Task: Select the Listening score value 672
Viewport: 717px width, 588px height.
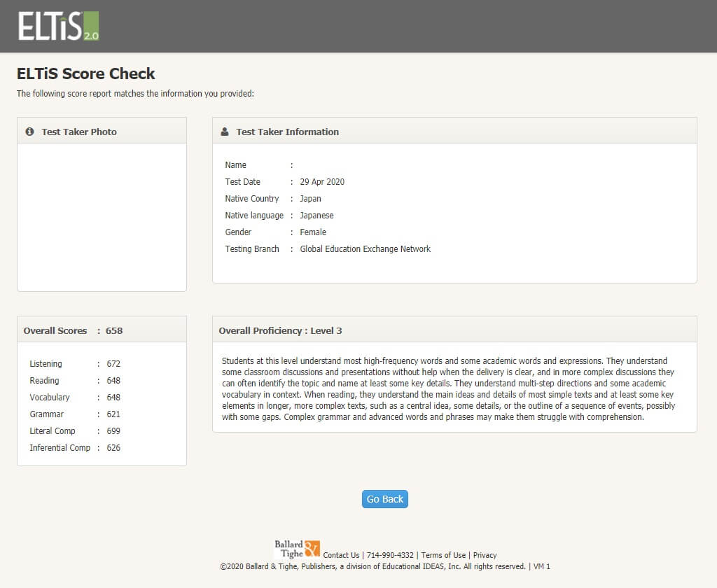Action: tap(113, 364)
